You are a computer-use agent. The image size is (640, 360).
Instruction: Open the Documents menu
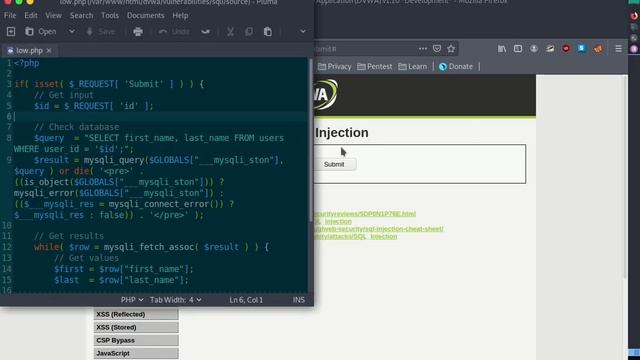point(145,15)
